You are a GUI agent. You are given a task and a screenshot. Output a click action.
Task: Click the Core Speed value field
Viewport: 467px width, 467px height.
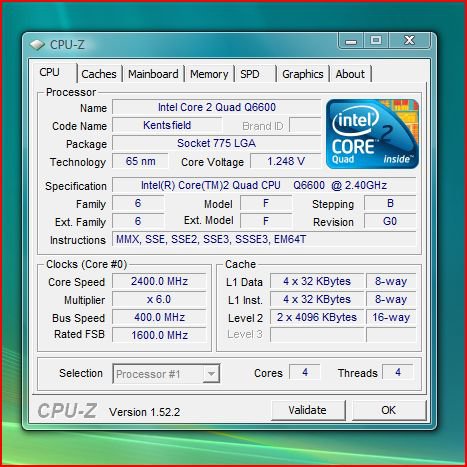pyautogui.click(x=159, y=281)
